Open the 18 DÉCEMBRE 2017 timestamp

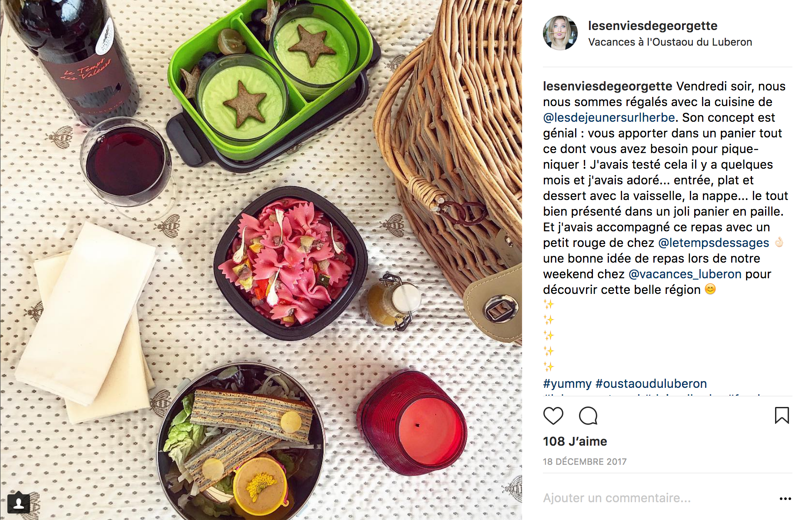click(x=585, y=462)
